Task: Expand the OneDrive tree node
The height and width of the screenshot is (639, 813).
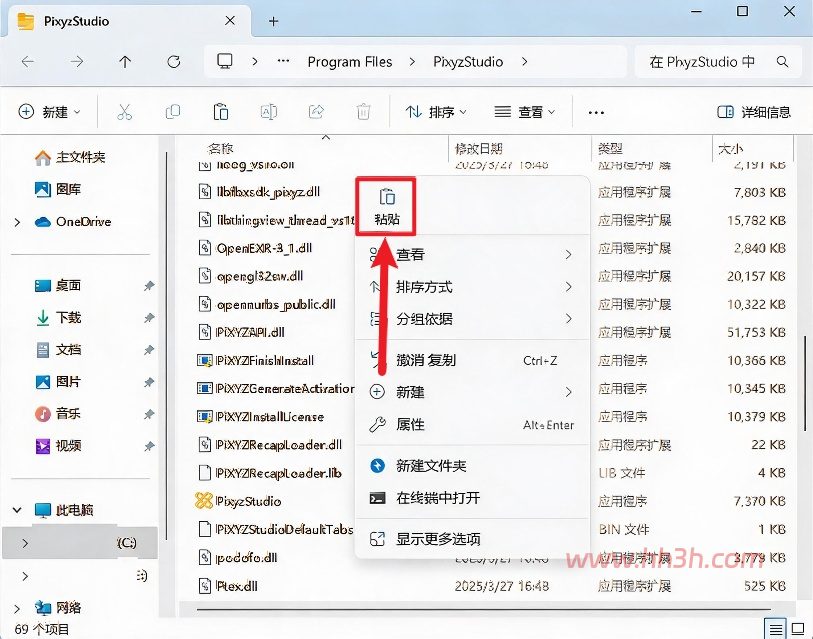Action: (x=18, y=222)
